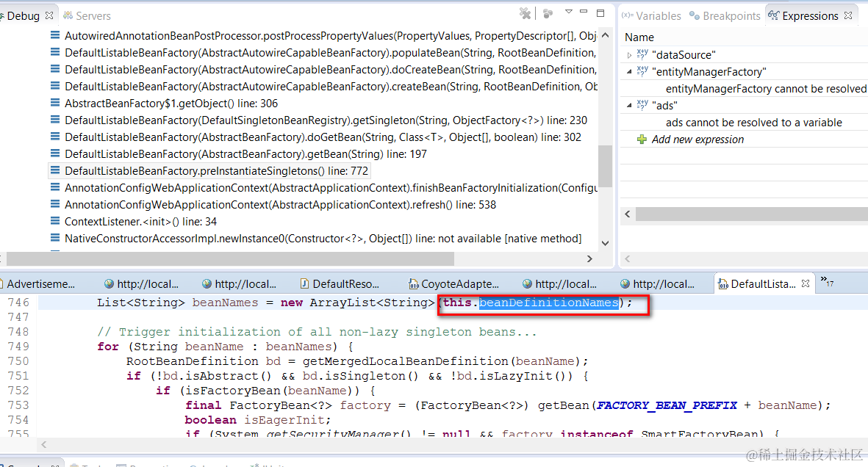Expand the "dataSource" expression
Image resolution: width=868 pixels, height=467 pixels.
(x=629, y=55)
